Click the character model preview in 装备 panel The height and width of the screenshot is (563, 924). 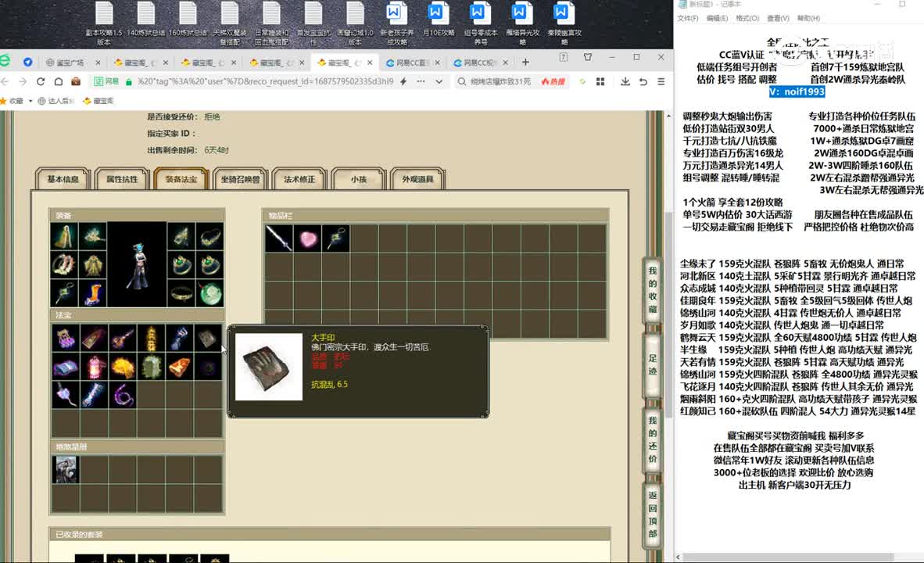(138, 265)
